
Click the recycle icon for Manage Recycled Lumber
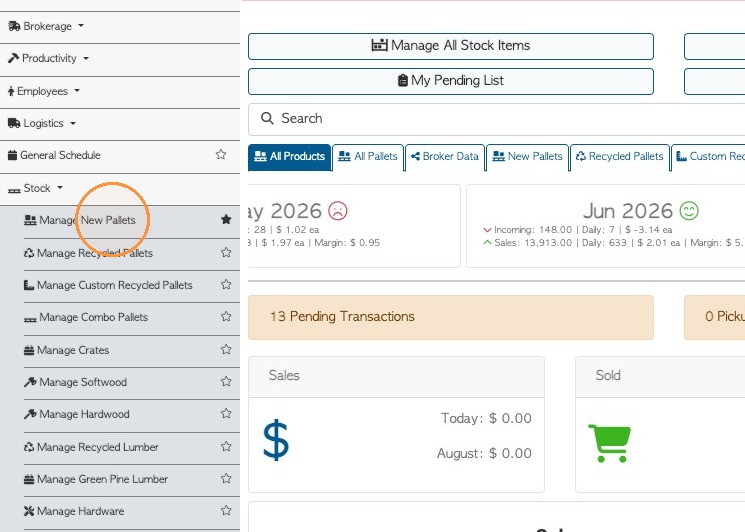[29, 447]
